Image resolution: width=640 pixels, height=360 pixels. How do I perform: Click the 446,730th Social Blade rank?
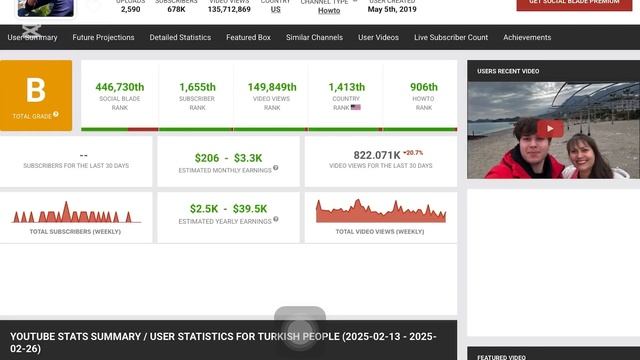tap(120, 87)
